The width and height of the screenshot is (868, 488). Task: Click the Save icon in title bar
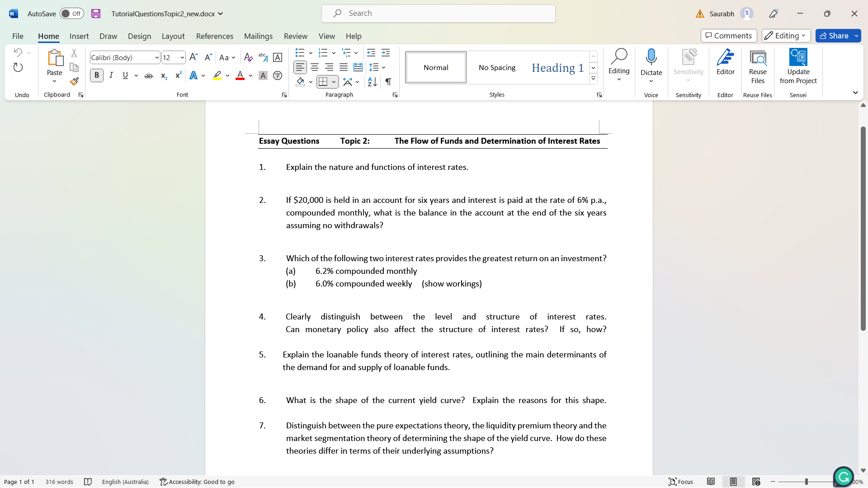[x=96, y=14]
